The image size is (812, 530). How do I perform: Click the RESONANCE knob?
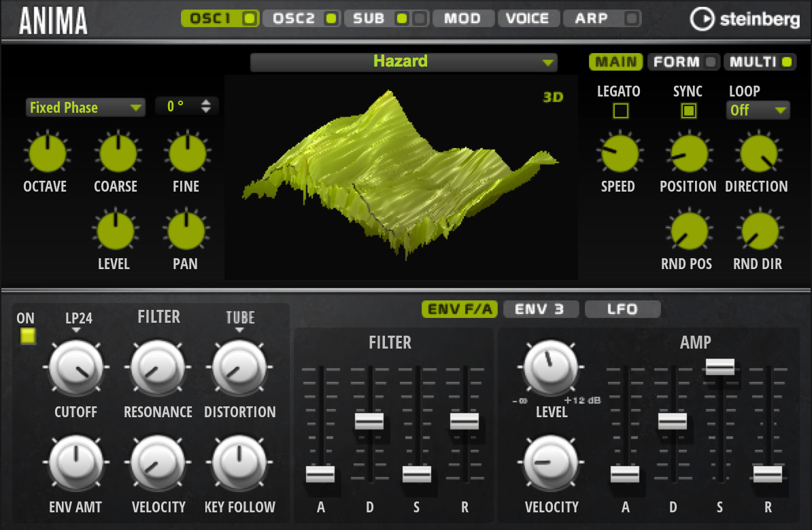(157, 368)
